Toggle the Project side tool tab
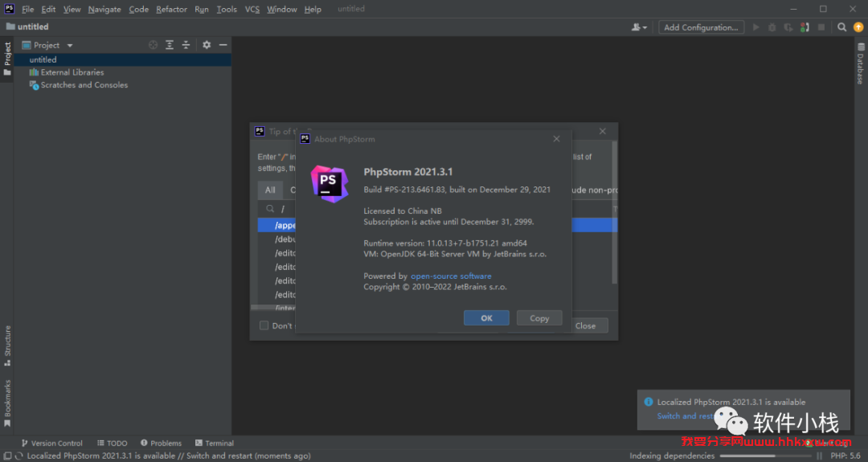The height and width of the screenshot is (462, 868). pos(7,59)
